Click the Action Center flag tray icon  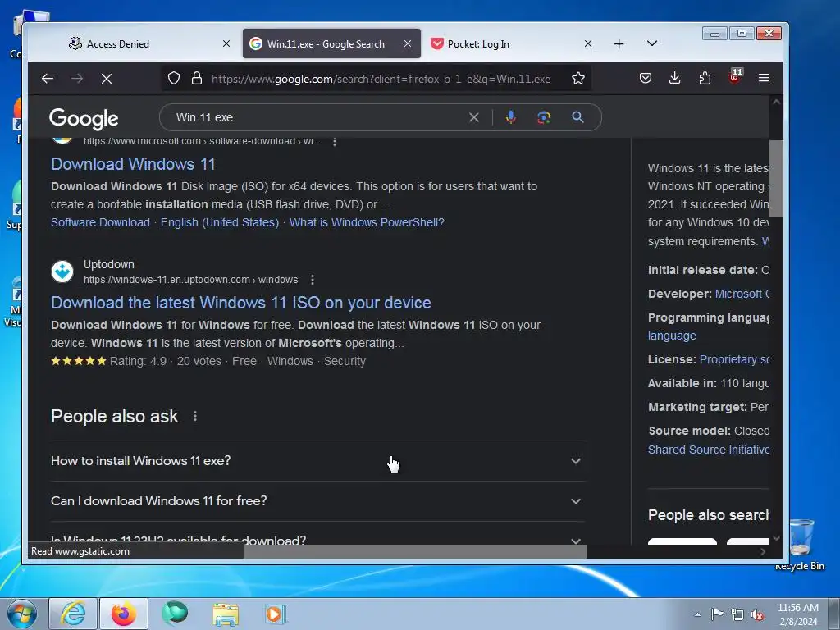coord(717,614)
